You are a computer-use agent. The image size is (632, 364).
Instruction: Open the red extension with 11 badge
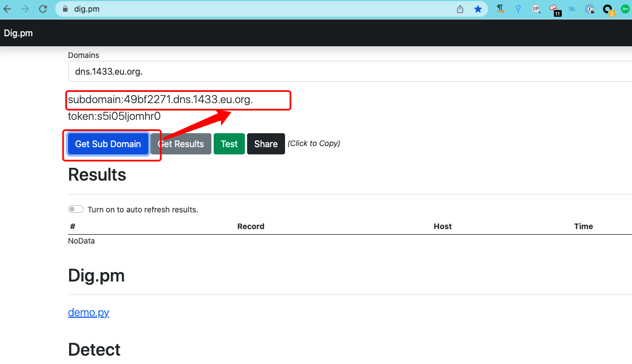coord(554,9)
